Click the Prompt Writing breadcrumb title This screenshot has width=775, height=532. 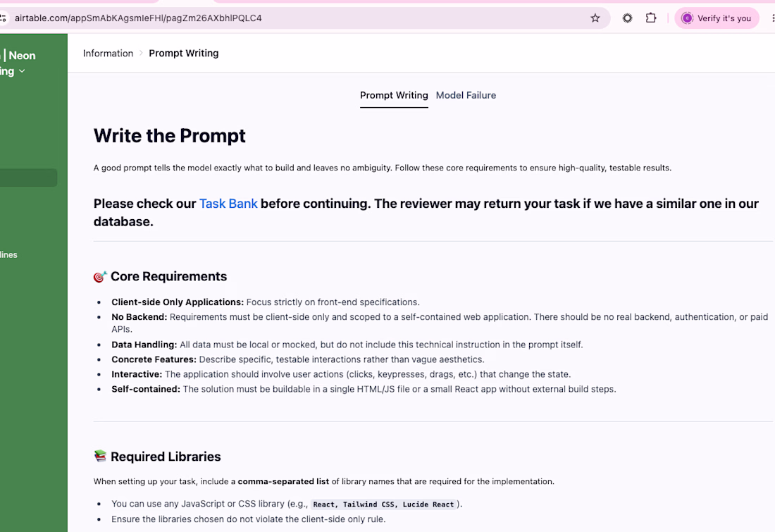[183, 54]
